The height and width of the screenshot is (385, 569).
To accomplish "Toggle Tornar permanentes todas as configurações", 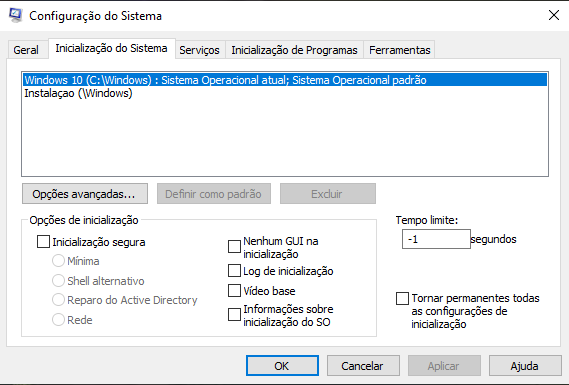I will [402, 299].
